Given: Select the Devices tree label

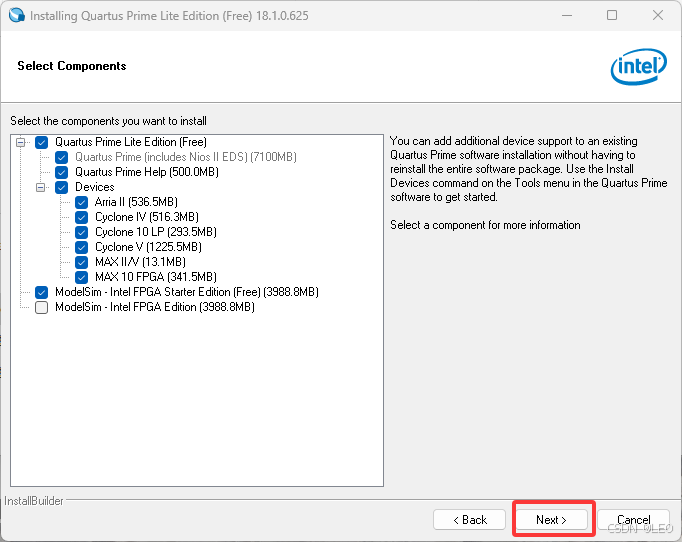Looking at the screenshot, I should click(95, 187).
